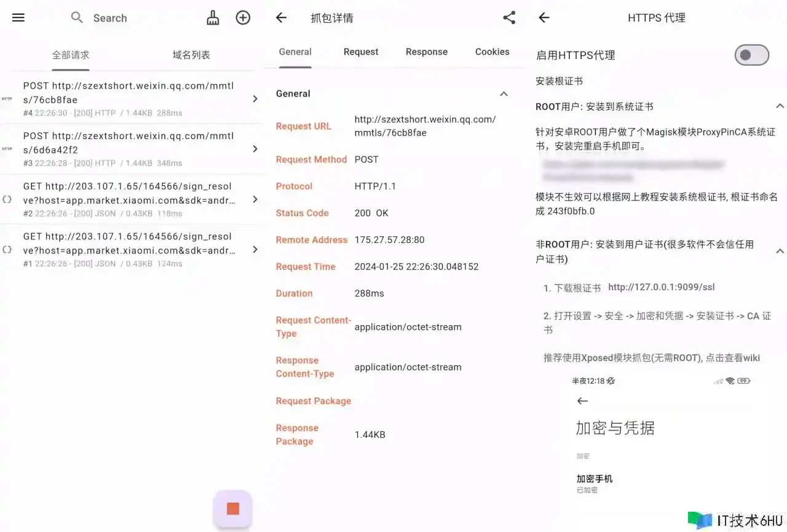Open request #4 details chevron
The image size is (787, 532).
coord(255,98)
